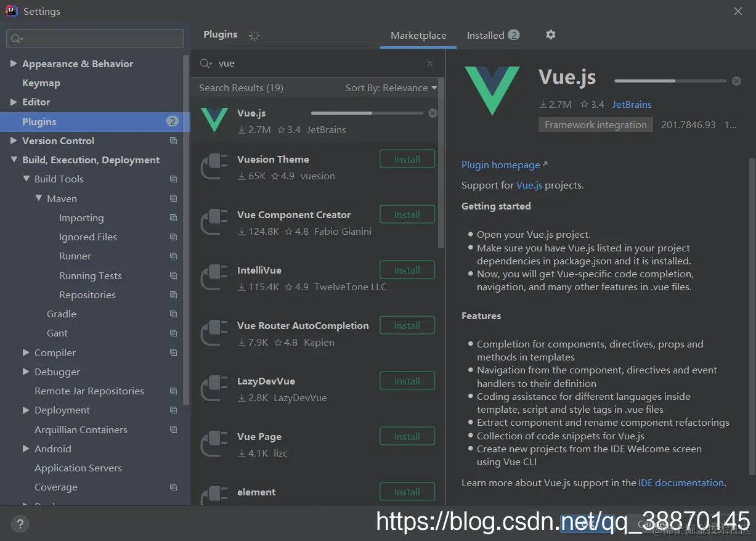The image size is (756, 541).
Task: Open the IDE documentation link
Action: click(681, 482)
